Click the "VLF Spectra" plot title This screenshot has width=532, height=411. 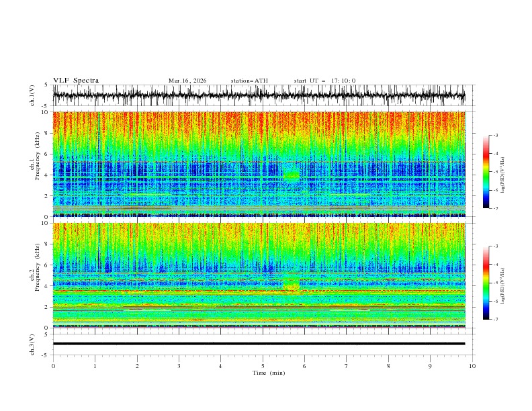[76, 81]
